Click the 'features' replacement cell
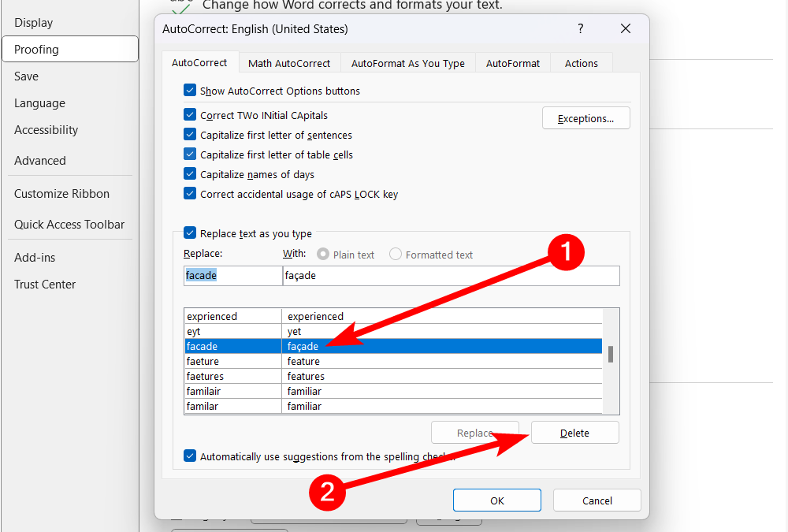The width and height of the screenshot is (788, 532). click(x=442, y=376)
